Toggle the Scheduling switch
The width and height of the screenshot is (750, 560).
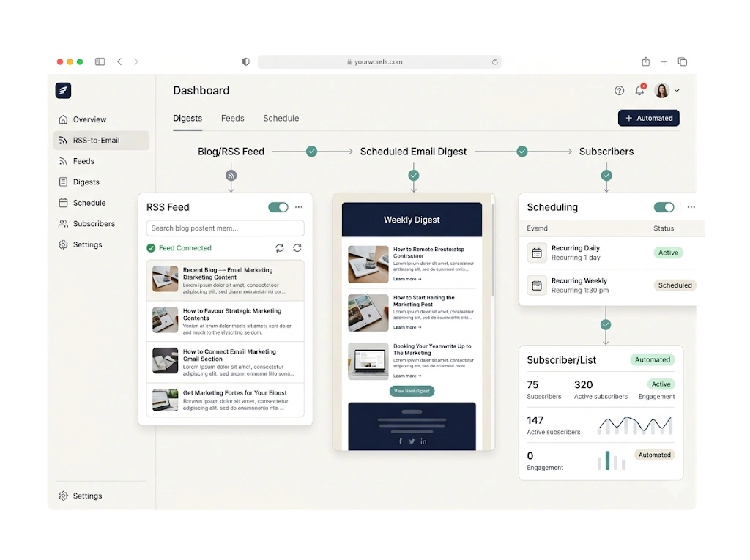(664, 207)
